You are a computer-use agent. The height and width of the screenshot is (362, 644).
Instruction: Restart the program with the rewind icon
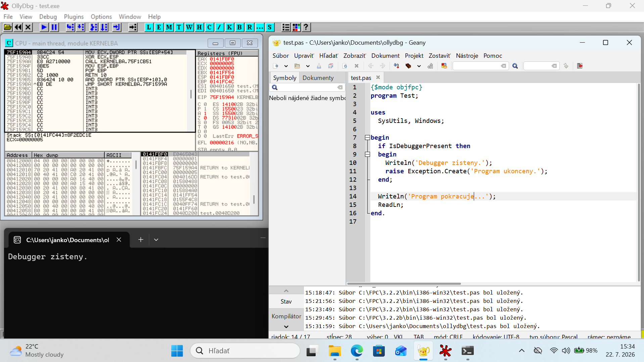pos(18,27)
